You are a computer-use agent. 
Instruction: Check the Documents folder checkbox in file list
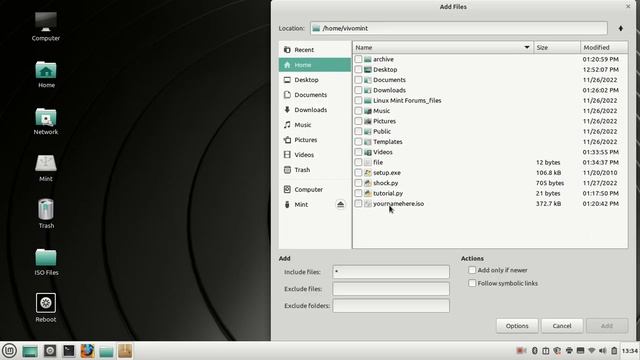pos(358,80)
